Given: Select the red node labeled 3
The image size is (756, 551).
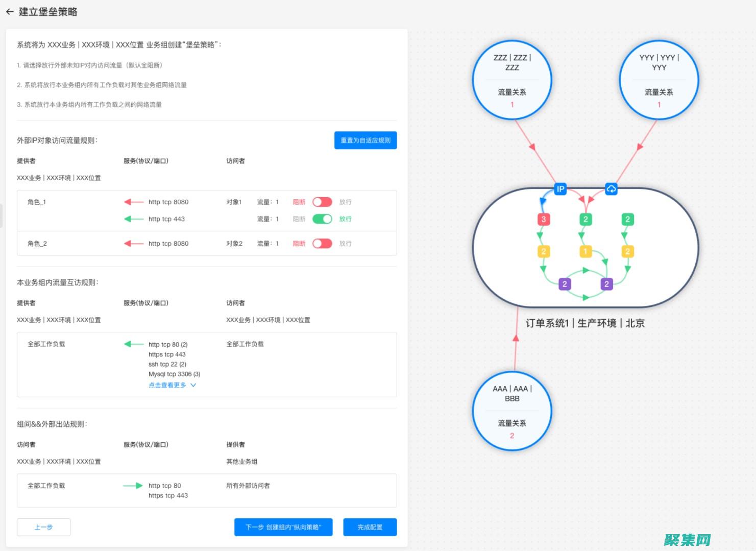Looking at the screenshot, I should pos(544,219).
